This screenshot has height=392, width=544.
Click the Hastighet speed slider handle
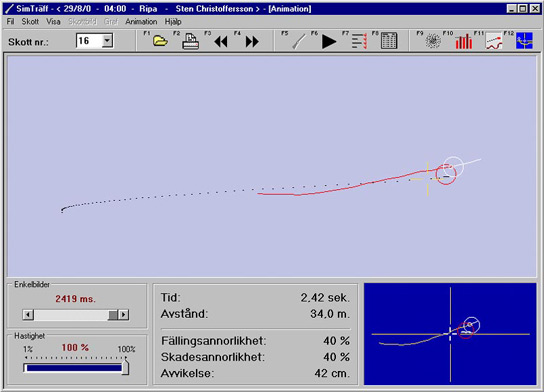click(x=125, y=367)
